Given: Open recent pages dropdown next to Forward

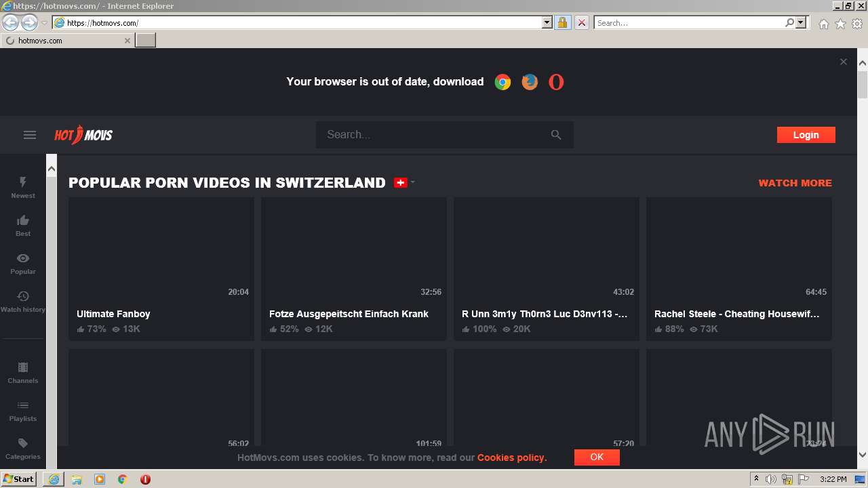Looking at the screenshot, I should [x=44, y=23].
